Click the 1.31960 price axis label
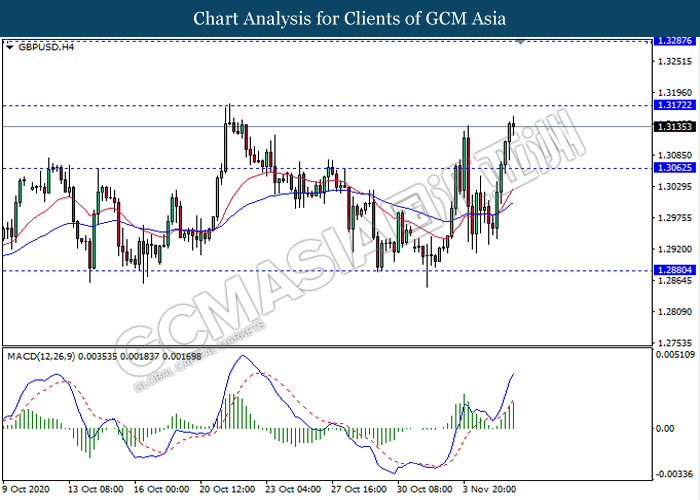The image size is (700, 500). tap(675, 92)
